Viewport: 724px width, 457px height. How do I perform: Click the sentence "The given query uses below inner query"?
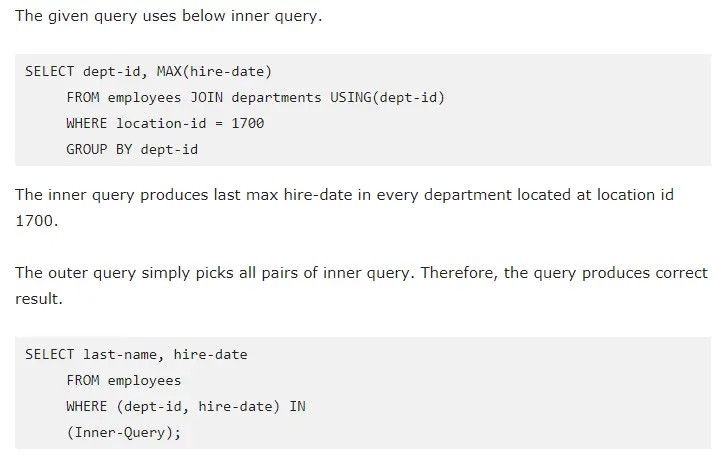(168, 17)
